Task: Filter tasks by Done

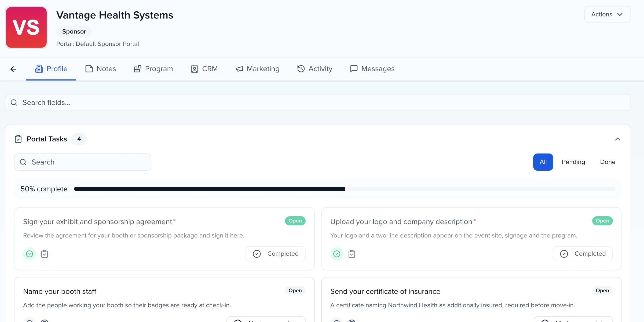Action: (x=608, y=162)
